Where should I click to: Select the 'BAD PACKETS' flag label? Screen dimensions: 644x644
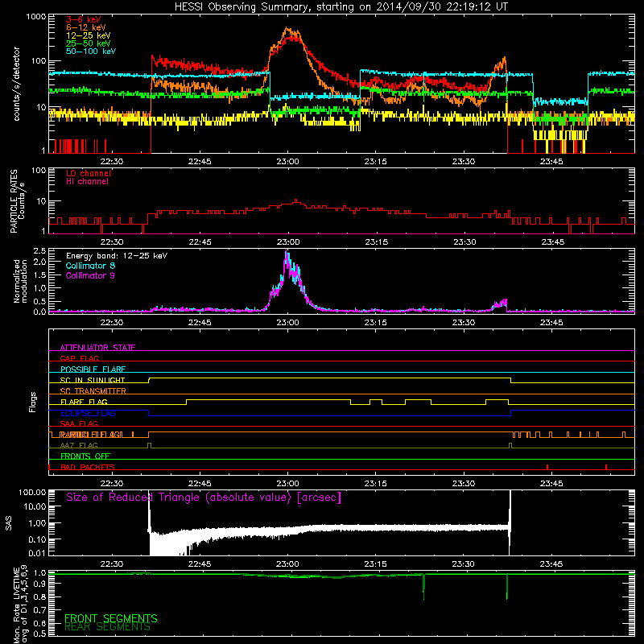click(88, 467)
